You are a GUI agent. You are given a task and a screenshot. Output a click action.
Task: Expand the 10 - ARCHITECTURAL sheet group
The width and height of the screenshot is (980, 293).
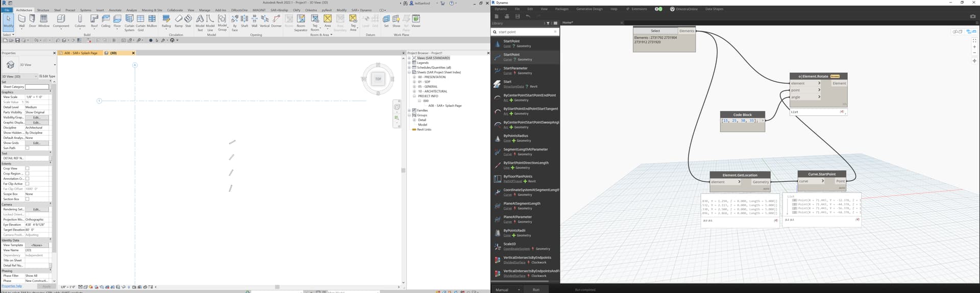[414, 91]
